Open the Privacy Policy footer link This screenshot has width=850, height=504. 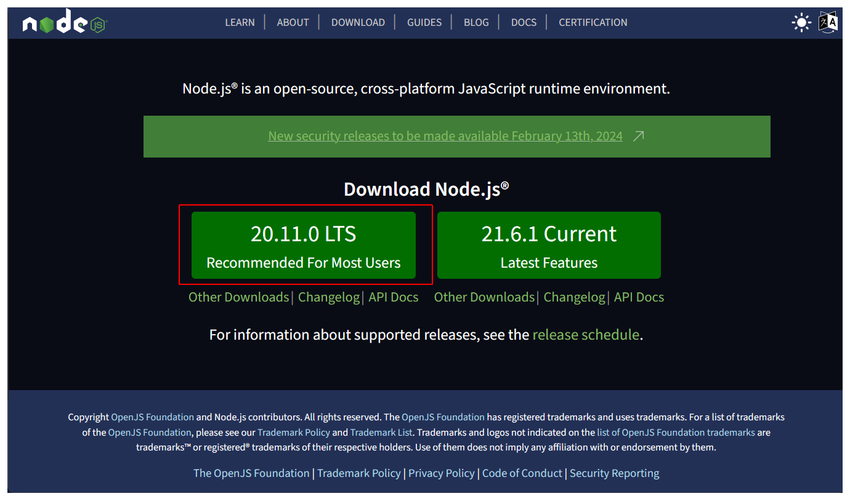(442, 473)
